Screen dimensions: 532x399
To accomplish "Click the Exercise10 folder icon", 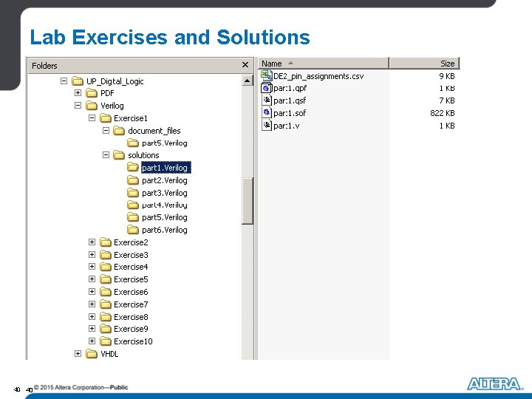I will pos(106,341).
